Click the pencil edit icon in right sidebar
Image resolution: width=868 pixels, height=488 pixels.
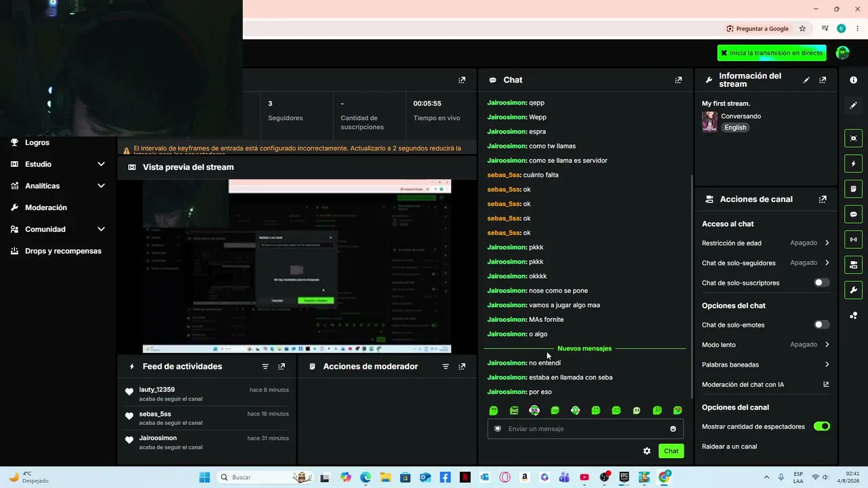pyautogui.click(x=853, y=105)
